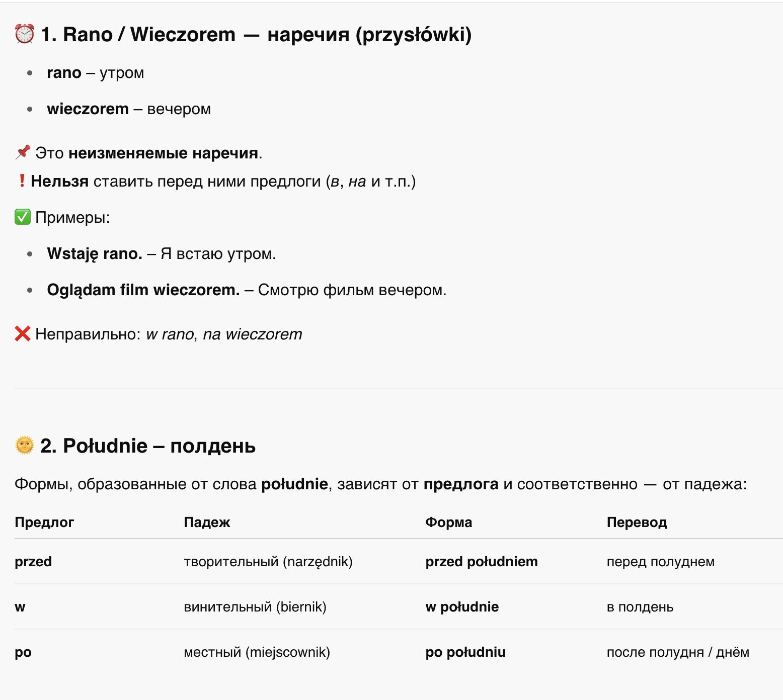783x700 pixels.
Task: Click the cell местный (miejscownik)
Action: pyautogui.click(x=257, y=652)
